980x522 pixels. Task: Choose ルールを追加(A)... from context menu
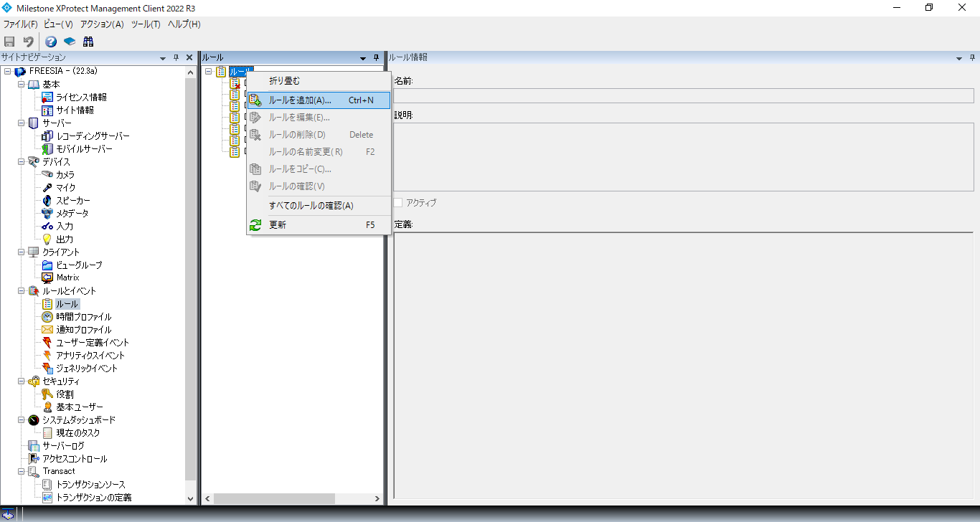click(x=319, y=100)
